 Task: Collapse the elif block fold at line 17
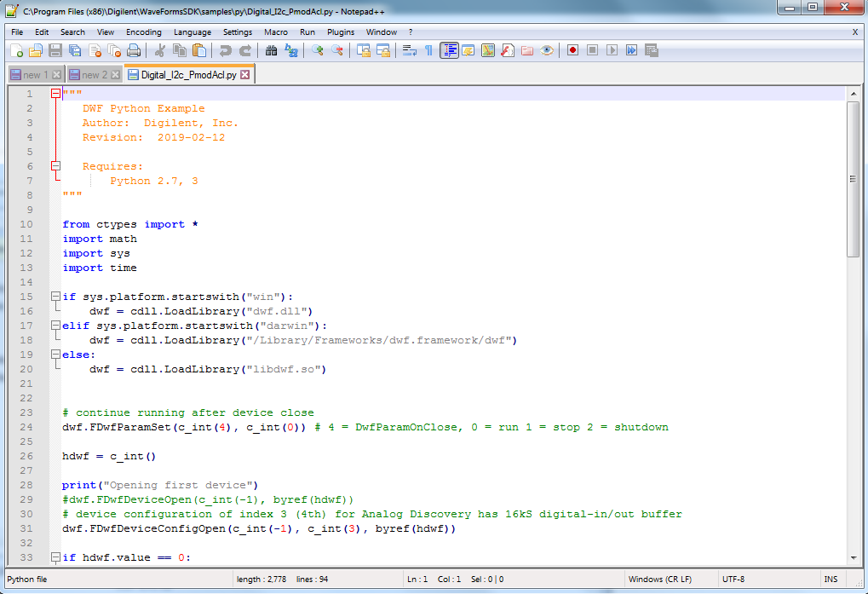coord(55,326)
